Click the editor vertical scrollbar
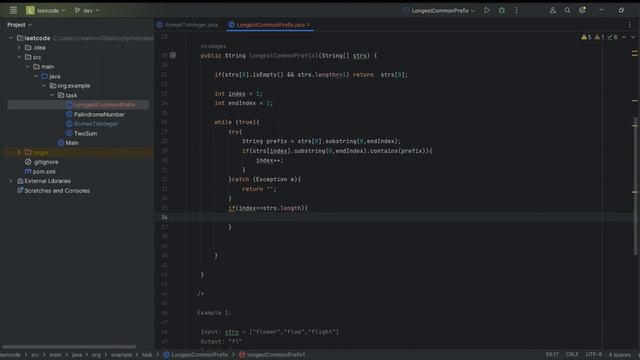 [x=635, y=186]
